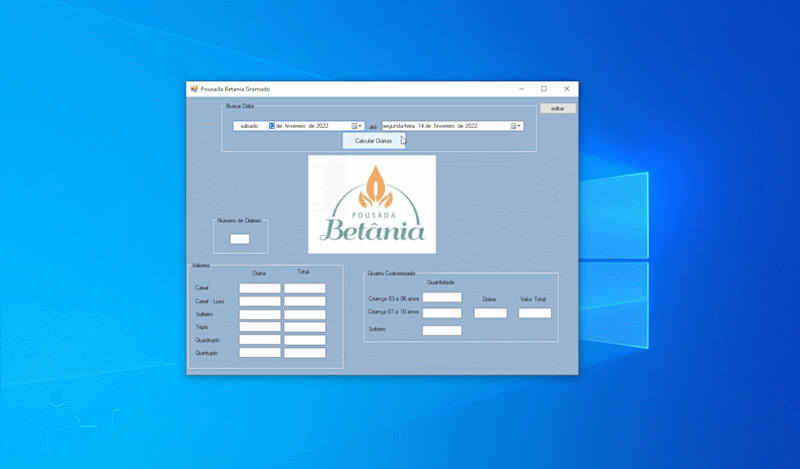Viewport: 800px width, 469px height.
Task: Click the Triplo Diária field
Action: tap(260, 327)
